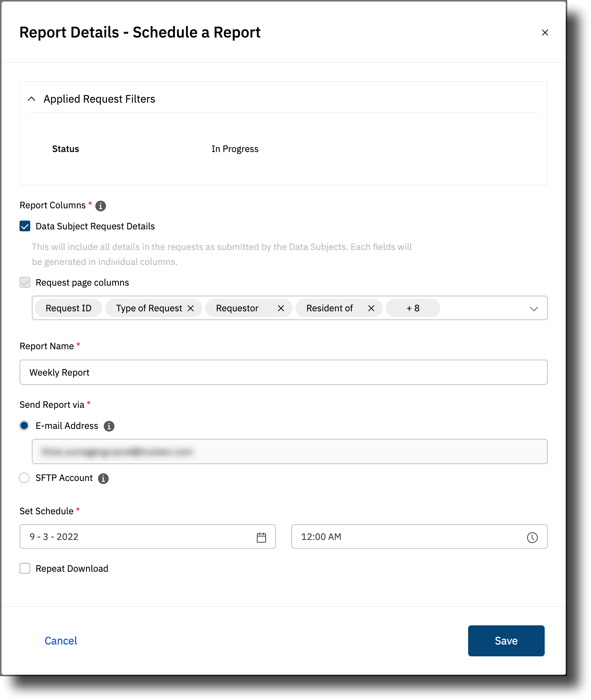Close the Schedule a Report dialog

pyautogui.click(x=545, y=33)
